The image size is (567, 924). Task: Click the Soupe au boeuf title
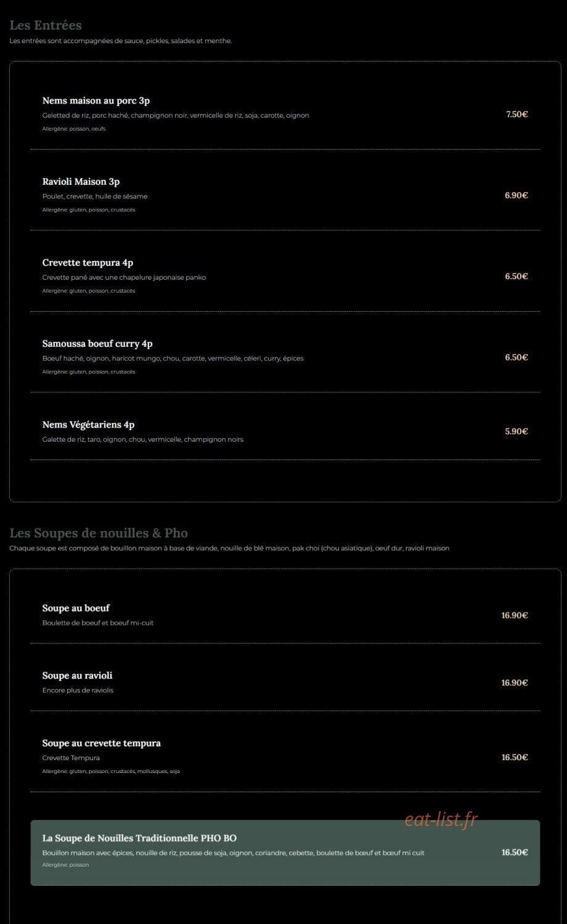76,608
